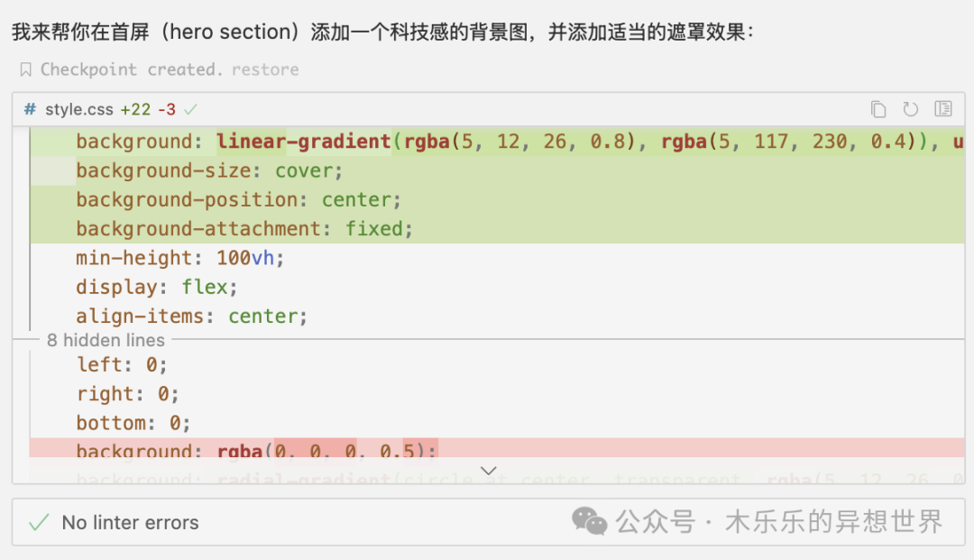Screen dimensions: 974x560
Task: Click the +22 added lines count
Action: pos(135,109)
